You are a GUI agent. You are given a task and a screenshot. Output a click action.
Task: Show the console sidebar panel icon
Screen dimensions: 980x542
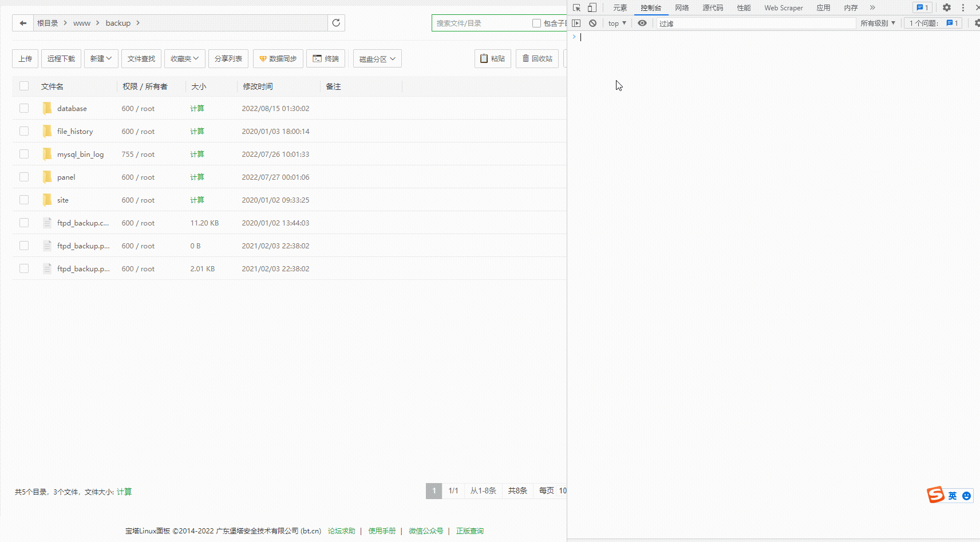click(x=576, y=23)
